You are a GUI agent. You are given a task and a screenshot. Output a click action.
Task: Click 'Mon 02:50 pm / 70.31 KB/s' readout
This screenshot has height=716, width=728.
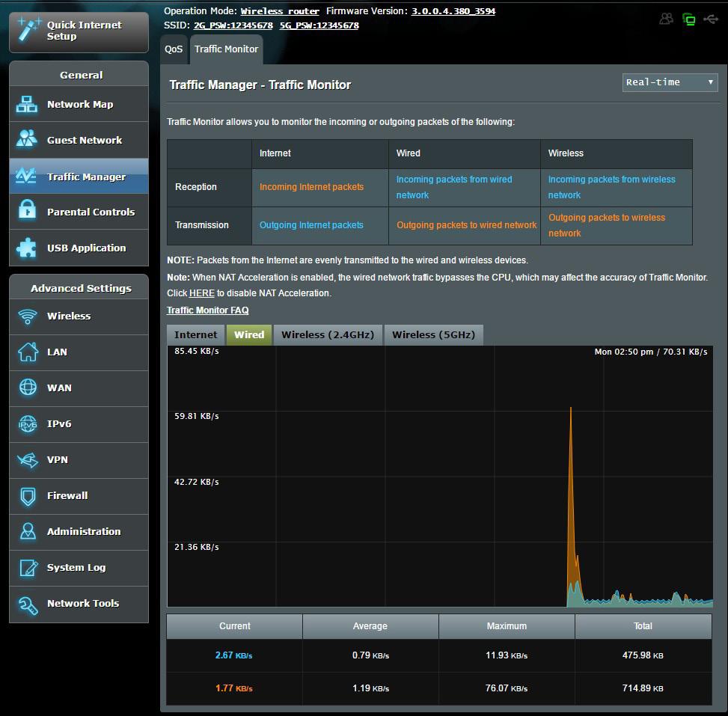click(651, 352)
